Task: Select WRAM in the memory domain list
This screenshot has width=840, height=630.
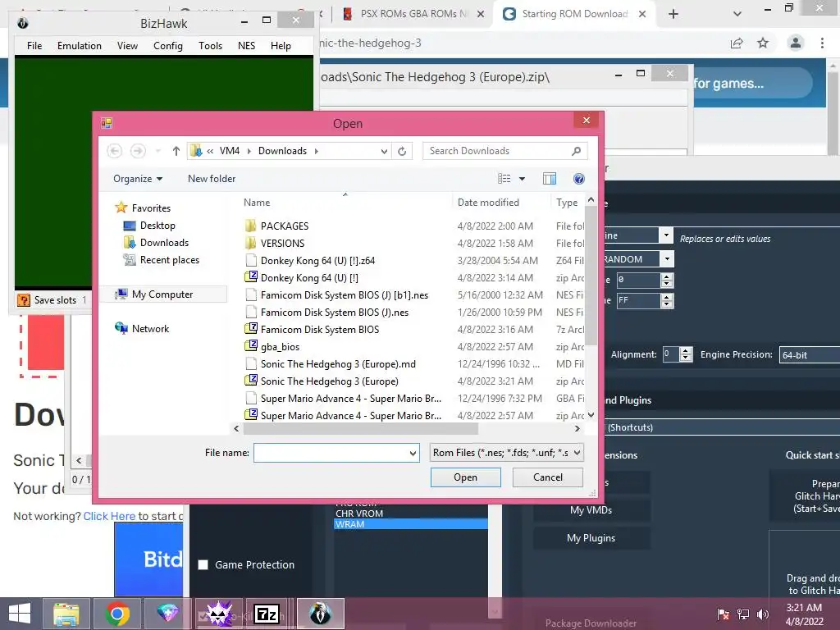Action: (x=410, y=524)
